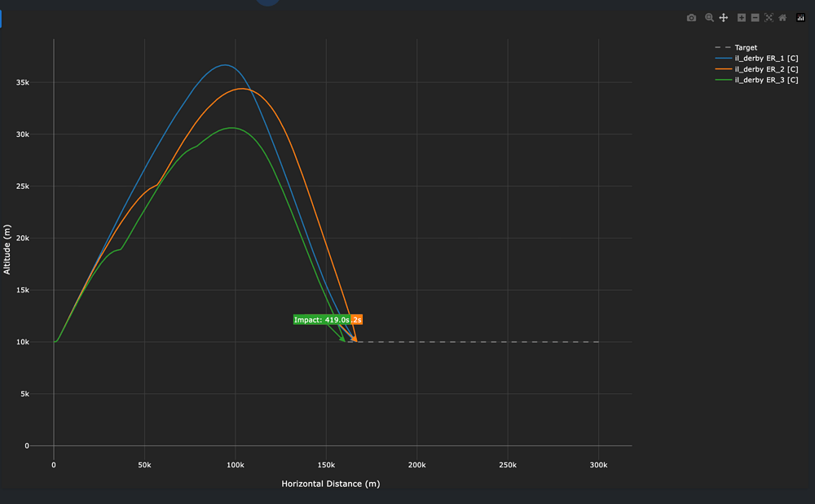Hide il_derby ER_1 [C] trace
815x504 pixels.
click(x=766, y=59)
